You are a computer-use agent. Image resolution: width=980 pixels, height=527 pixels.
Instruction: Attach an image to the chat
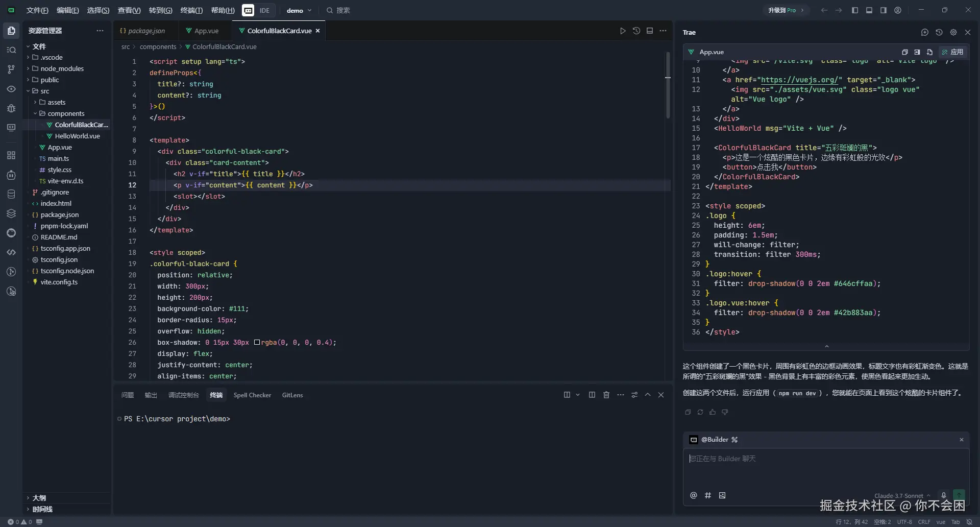coord(722,495)
